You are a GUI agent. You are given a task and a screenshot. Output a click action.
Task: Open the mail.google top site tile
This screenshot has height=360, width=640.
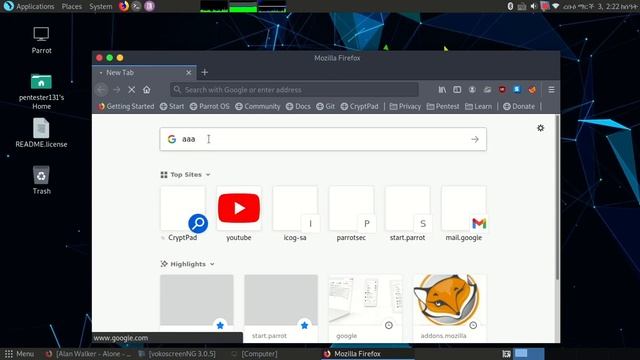(464, 213)
